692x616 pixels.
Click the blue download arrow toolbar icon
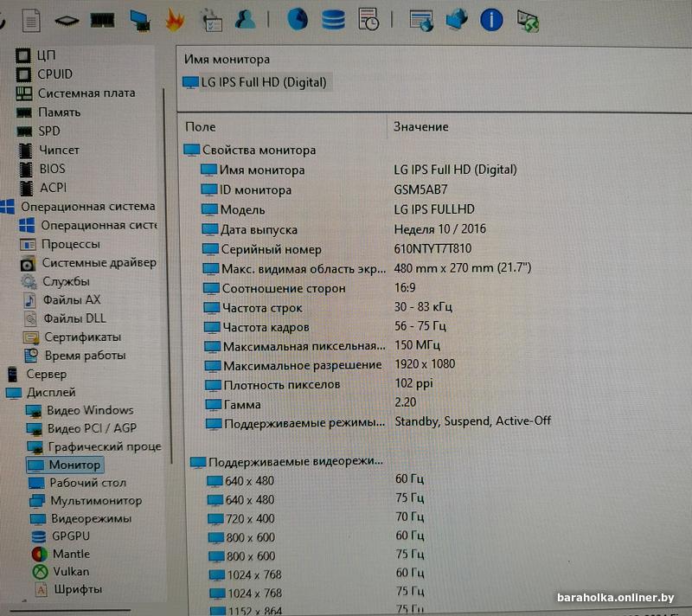click(457, 20)
